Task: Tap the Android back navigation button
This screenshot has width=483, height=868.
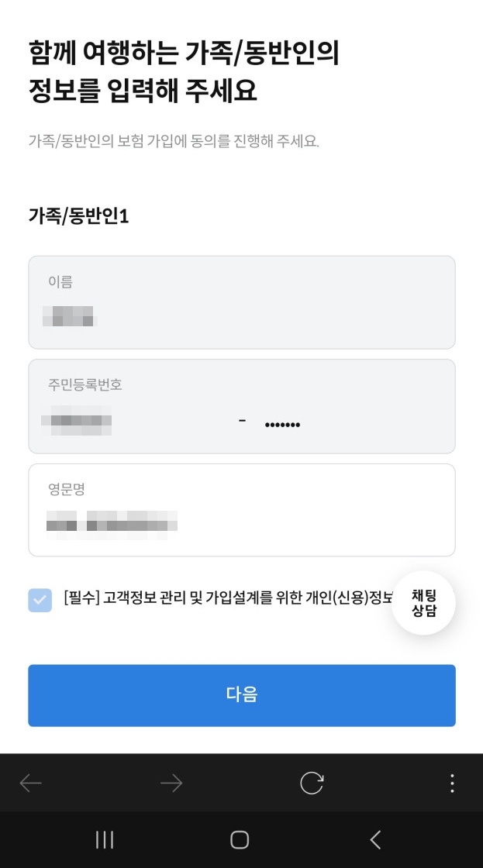Action: coord(375,839)
